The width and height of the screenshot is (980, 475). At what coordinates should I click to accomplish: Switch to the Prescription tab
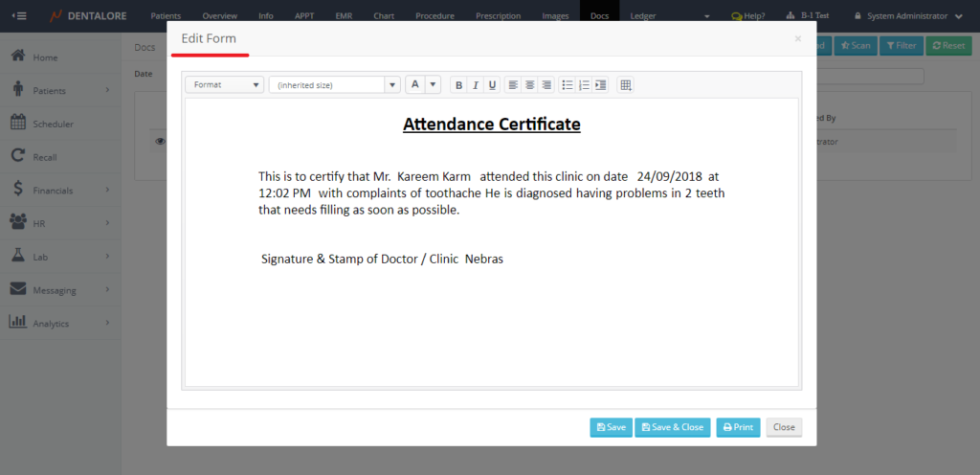[499, 16]
